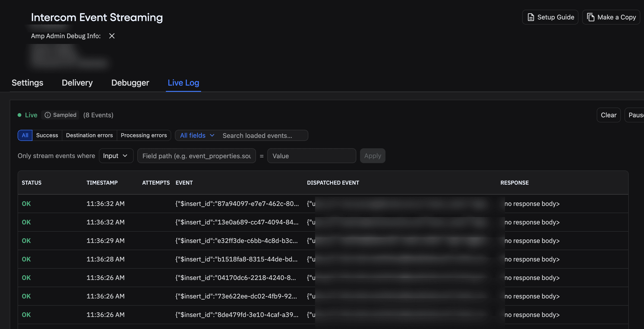644x329 pixels.
Task: Click the info icon on the Sampled badge
Action: [x=47, y=115]
